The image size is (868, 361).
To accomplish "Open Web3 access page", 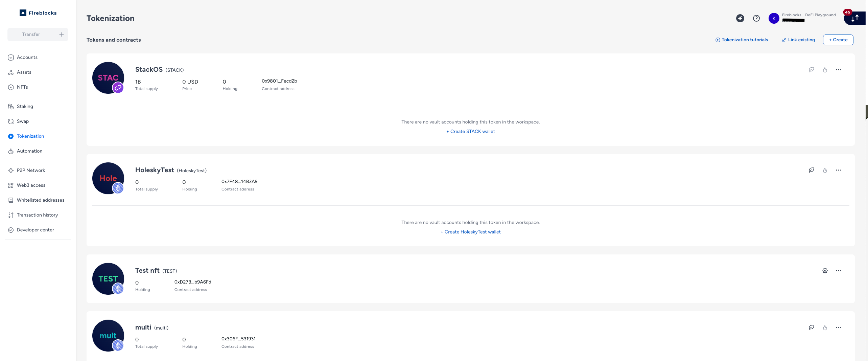I will coord(31,185).
